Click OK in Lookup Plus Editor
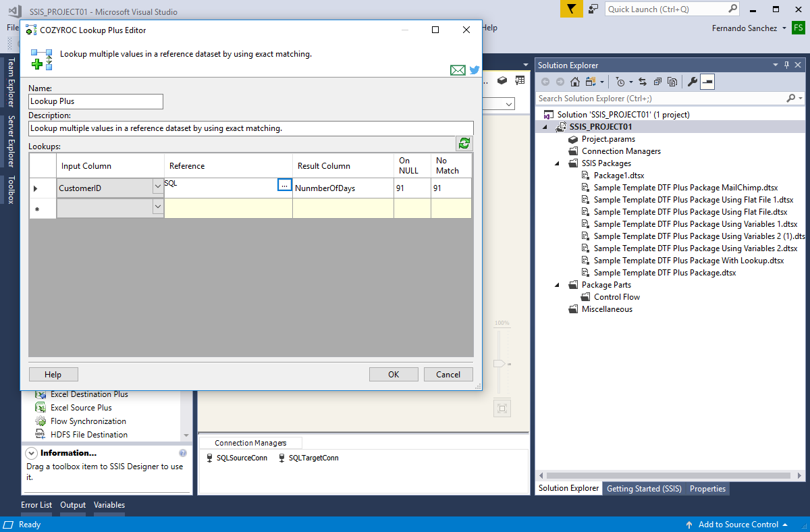The height and width of the screenshot is (532, 810). (x=394, y=375)
